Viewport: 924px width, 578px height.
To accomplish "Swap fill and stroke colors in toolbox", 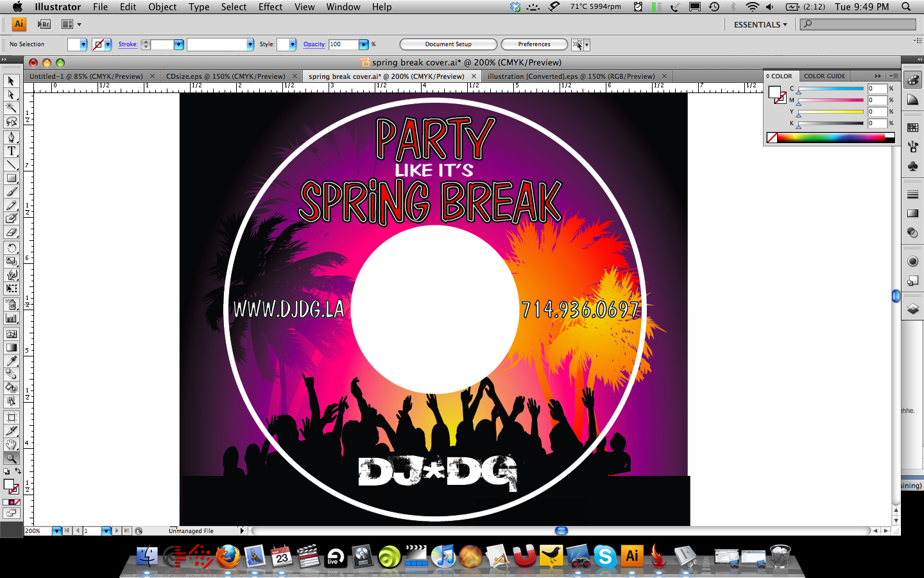I will [18, 471].
